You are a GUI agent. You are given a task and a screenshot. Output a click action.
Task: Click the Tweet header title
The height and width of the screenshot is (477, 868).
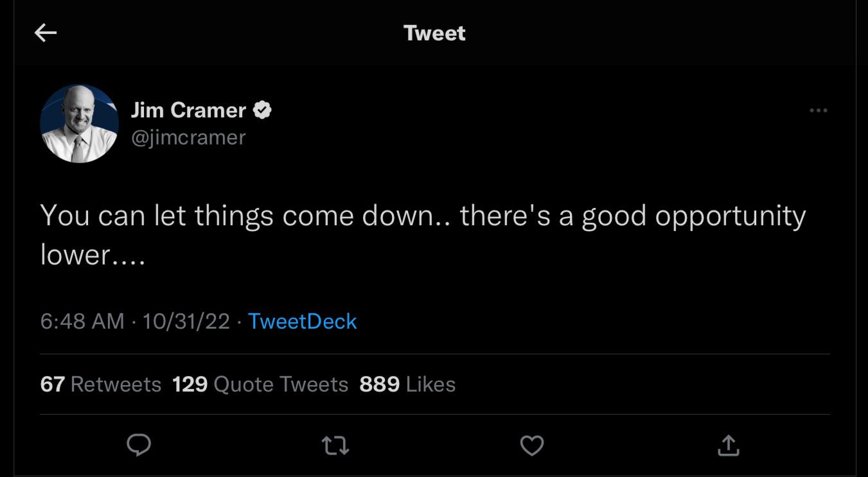point(434,33)
